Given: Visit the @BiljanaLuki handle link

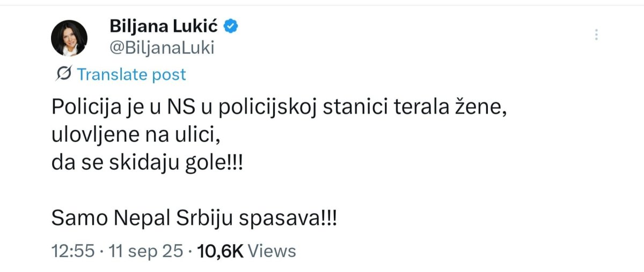Looking at the screenshot, I should click(x=162, y=48).
